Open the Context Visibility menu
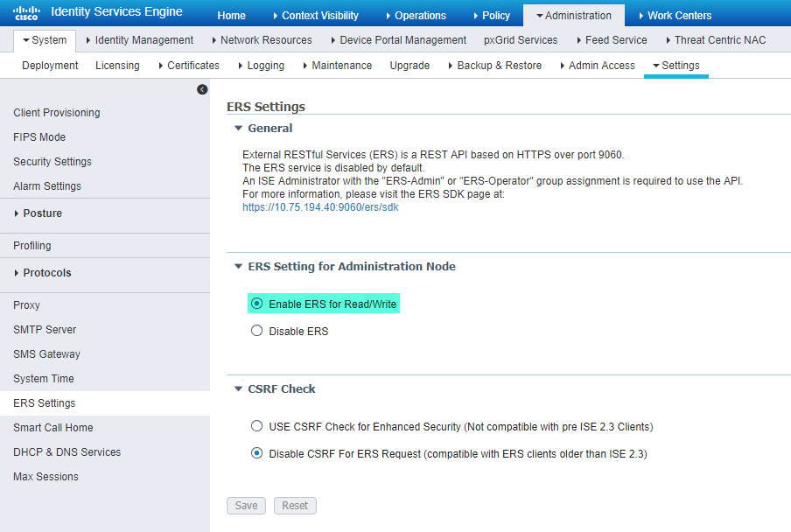This screenshot has width=791, height=532. coord(316,16)
